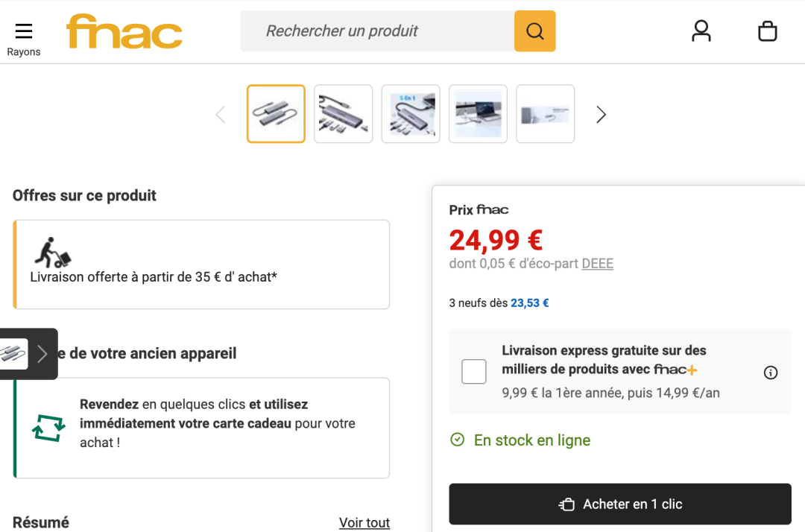Open the Rayons hamburger menu
805x532 pixels.
pyautogui.click(x=24, y=31)
